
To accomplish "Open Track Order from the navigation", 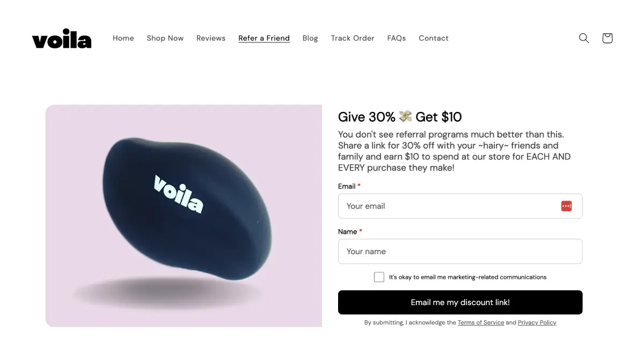I will (x=353, y=38).
